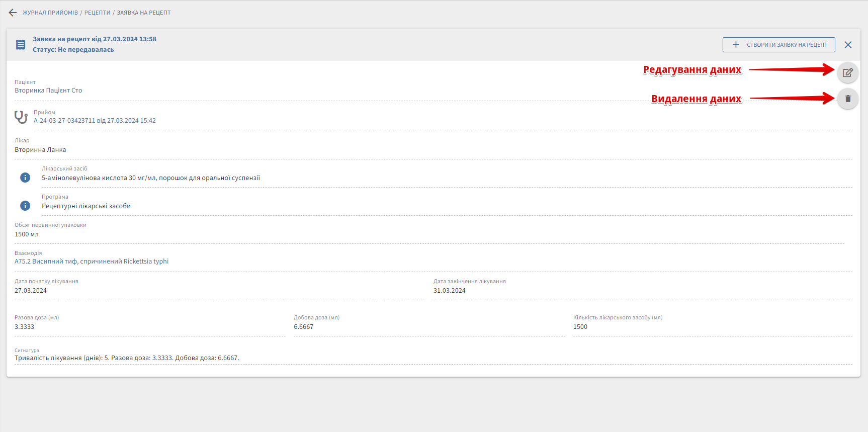868x432 pixels.
Task: Click the treatment start date 27.03.2024
Action: click(31, 291)
